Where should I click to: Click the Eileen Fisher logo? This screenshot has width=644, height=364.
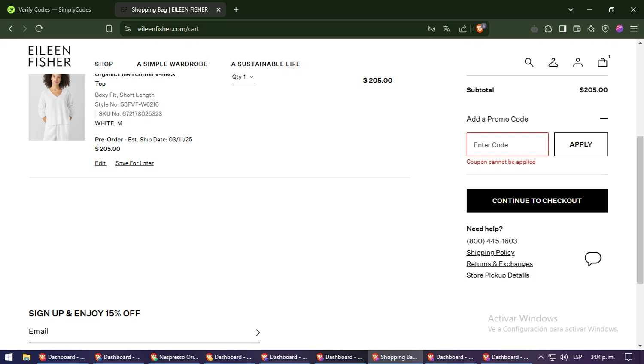(x=49, y=56)
